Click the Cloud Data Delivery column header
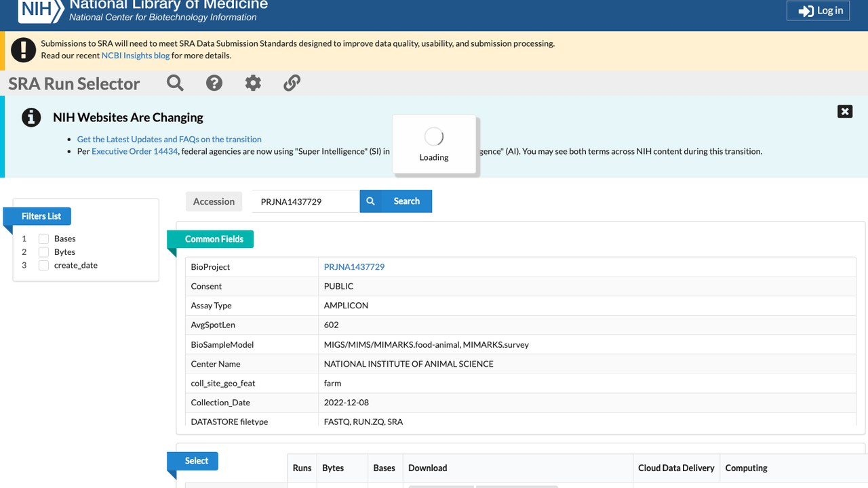The image size is (868, 488). coord(676,468)
